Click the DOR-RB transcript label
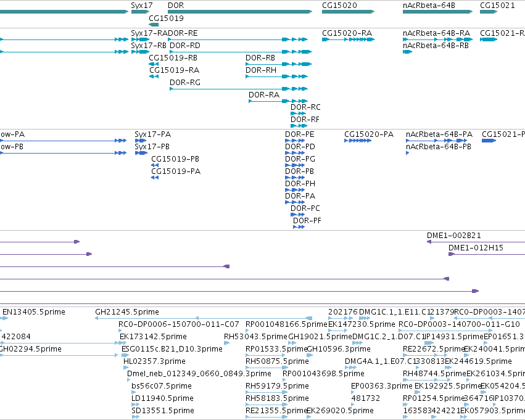525x420 pixels. (260, 58)
